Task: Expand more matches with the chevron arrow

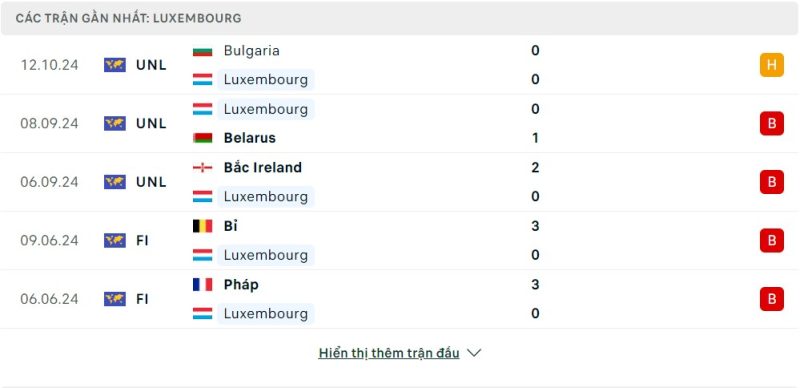Action: pos(474,353)
